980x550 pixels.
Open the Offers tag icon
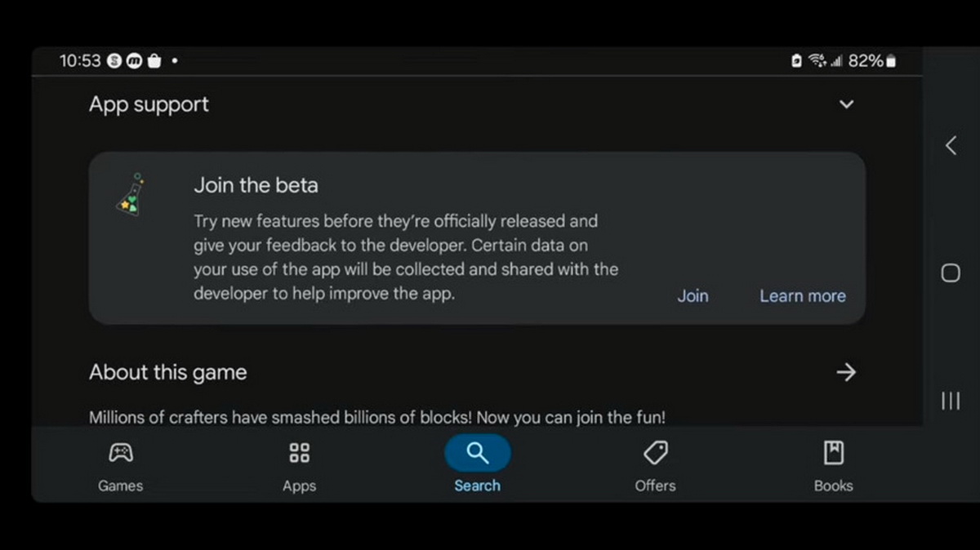655,453
